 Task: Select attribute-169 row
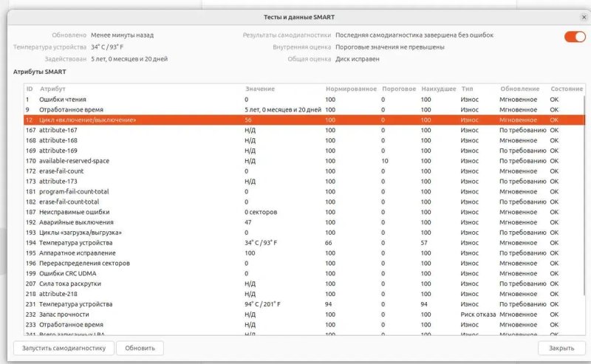point(304,151)
